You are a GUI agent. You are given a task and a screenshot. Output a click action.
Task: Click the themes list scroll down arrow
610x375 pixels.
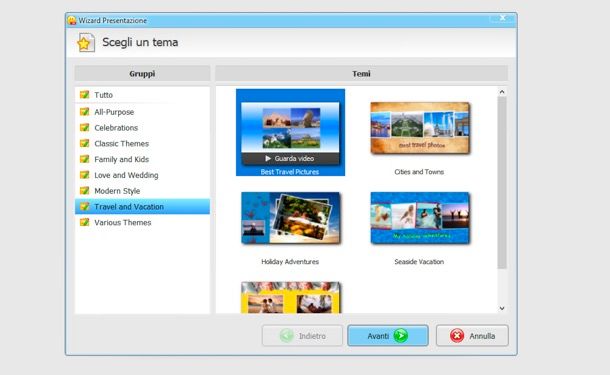click(502, 308)
